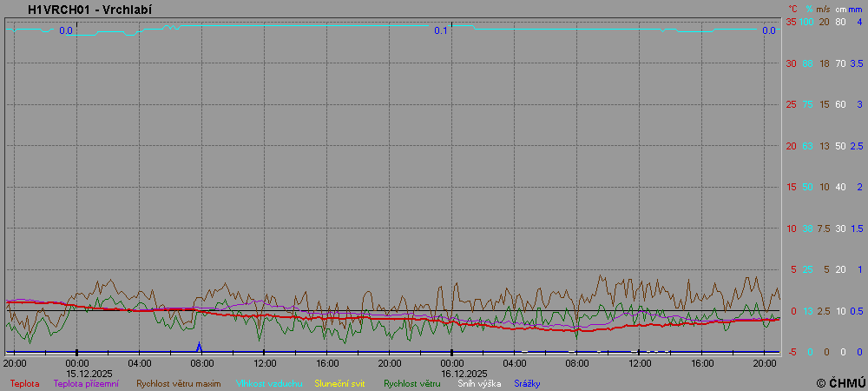The height and width of the screenshot is (391, 868).
Task: Click the red -5 value on temperature axis
Action: click(x=791, y=352)
